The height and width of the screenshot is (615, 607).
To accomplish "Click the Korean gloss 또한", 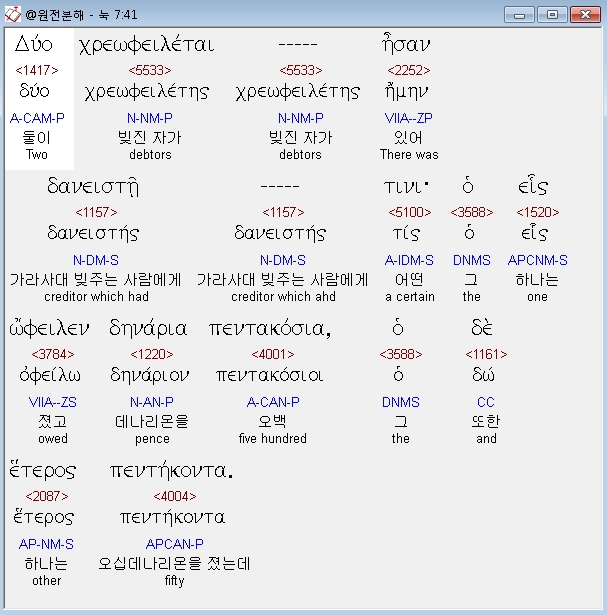I will [x=485, y=422].
